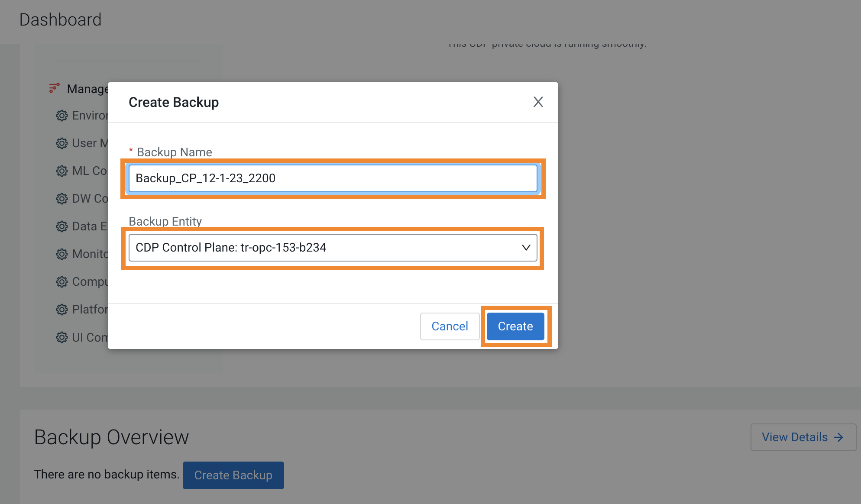Click the gear icon next to User Management
The width and height of the screenshot is (861, 504).
61,143
